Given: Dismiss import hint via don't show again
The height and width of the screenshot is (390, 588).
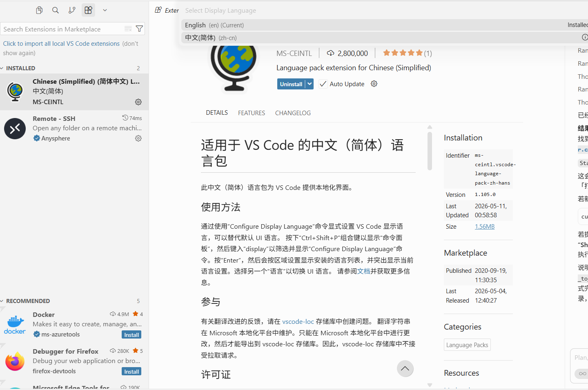Looking at the screenshot, I should click(x=71, y=48).
